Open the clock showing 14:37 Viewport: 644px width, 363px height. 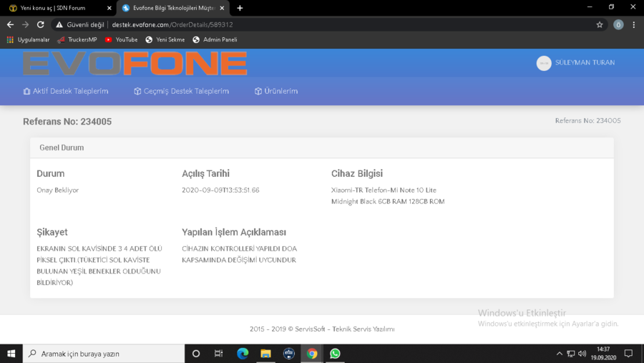(x=603, y=354)
